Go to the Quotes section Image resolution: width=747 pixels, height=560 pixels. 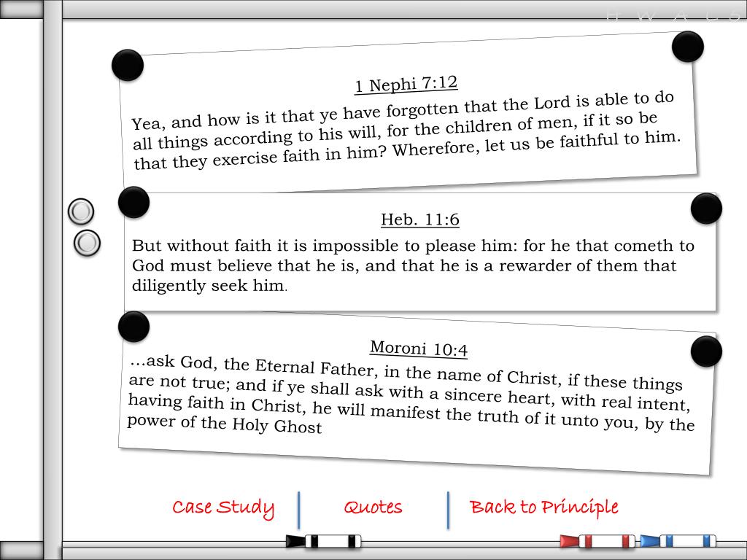(x=373, y=507)
